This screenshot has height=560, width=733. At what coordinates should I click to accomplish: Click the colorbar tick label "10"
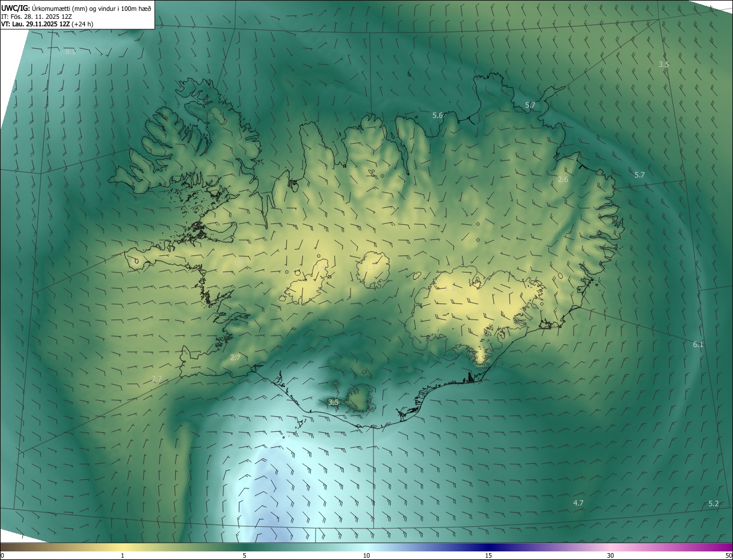point(366,556)
